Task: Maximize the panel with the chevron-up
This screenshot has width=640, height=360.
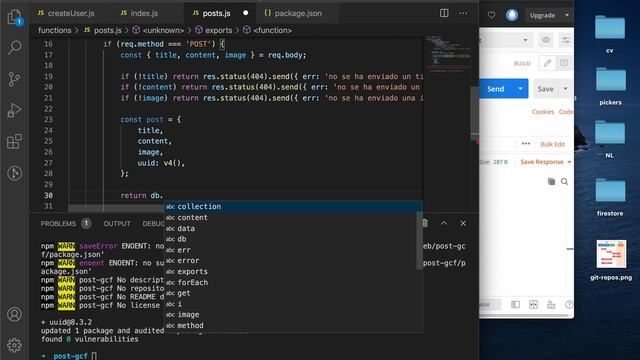Action: (x=444, y=223)
